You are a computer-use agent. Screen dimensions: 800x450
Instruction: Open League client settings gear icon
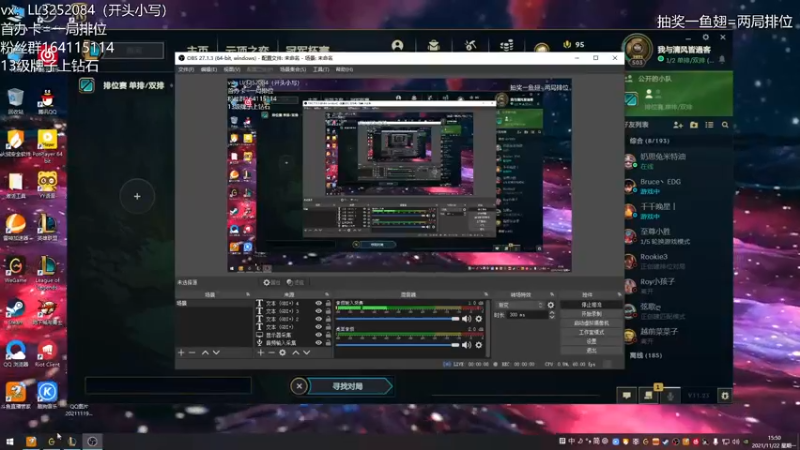706,37
